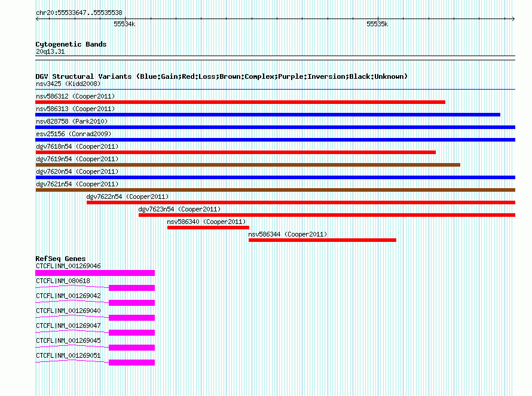Open the CTCFL|NM_001269047 transcript label
This screenshot has height=396, width=532.
point(68,326)
